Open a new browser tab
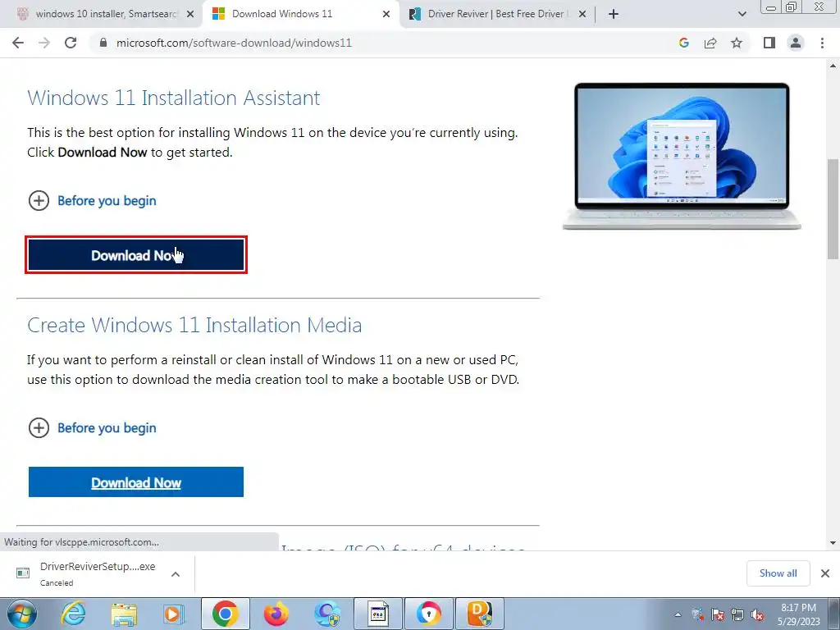This screenshot has height=630, width=840. click(614, 14)
